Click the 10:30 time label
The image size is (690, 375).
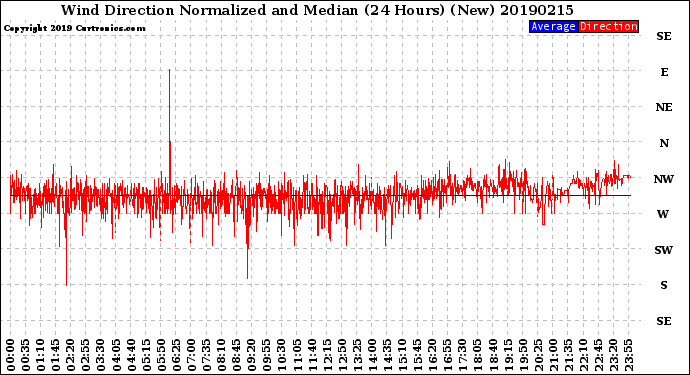point(282,355)
